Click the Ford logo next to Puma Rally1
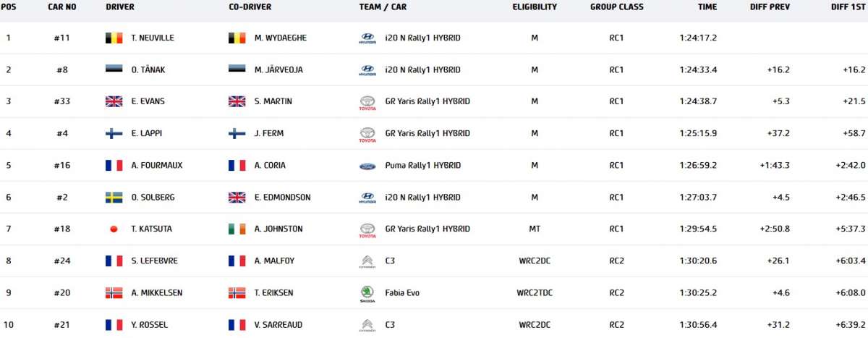The image size is (868, 338). (367, 166)
